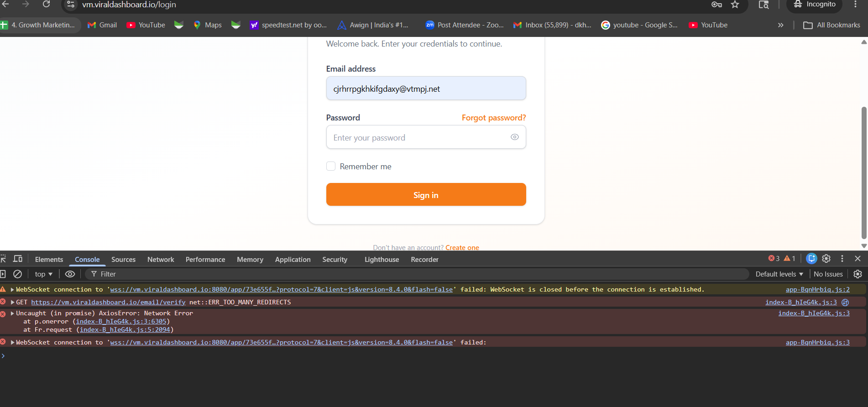Select the Console tab

point(87,259)
